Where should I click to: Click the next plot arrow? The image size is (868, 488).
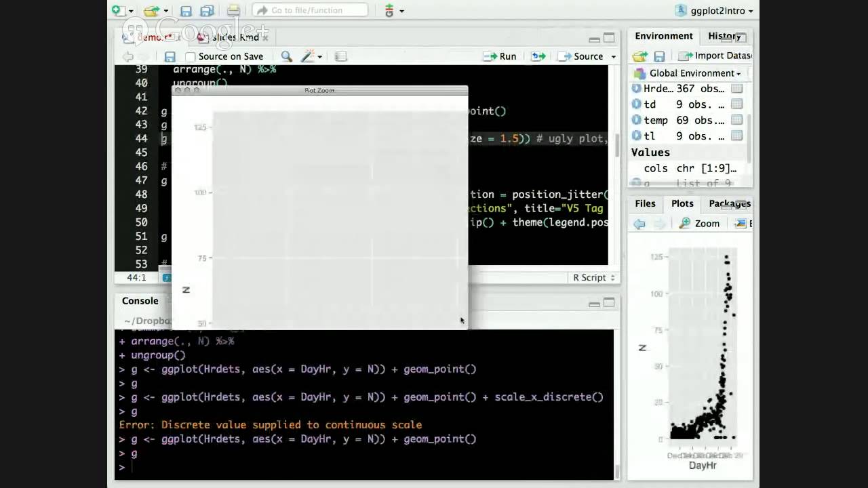point(659,223)
